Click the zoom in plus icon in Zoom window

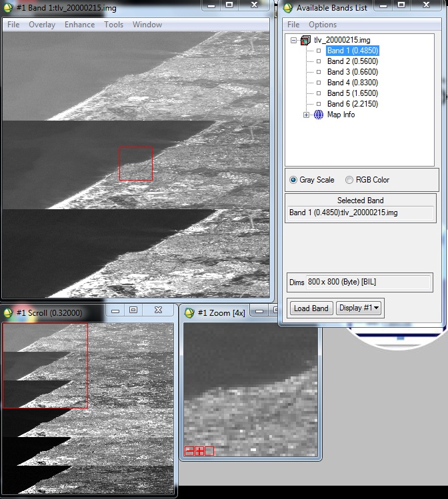[199, 451]
